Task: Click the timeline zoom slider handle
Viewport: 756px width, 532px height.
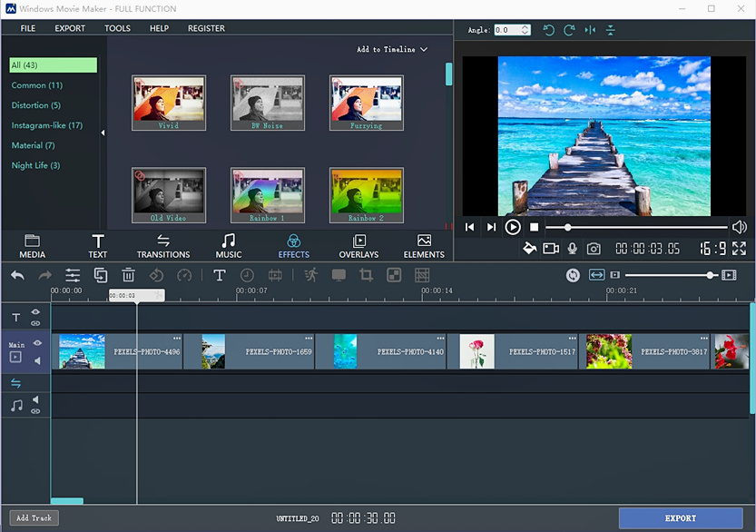Action: 711,275
